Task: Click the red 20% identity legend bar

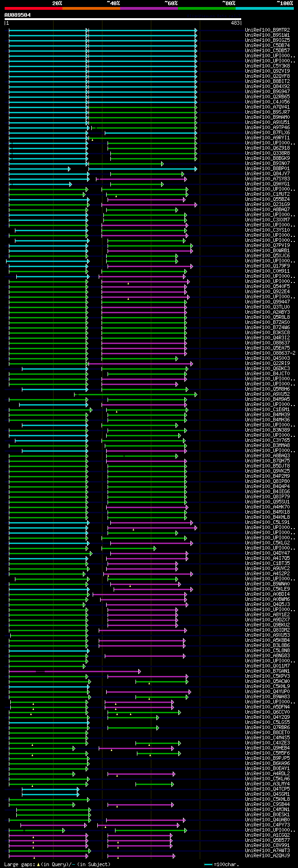Action: pyautogui.click(x=33, y=8)
